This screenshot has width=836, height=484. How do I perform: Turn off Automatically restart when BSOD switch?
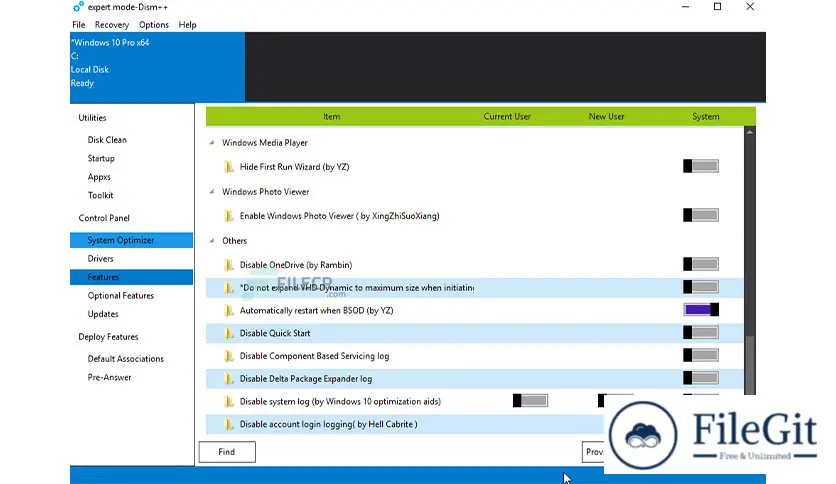(x=701, y=310)
